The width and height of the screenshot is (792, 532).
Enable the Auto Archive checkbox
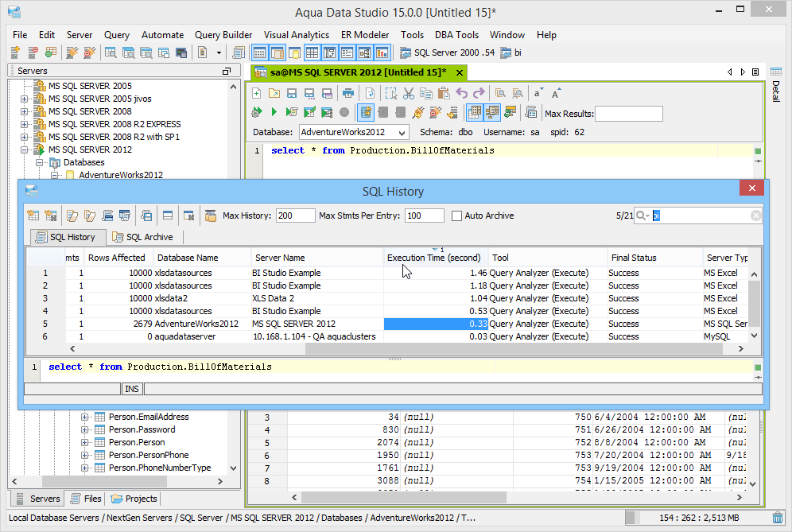click(457, 216)
